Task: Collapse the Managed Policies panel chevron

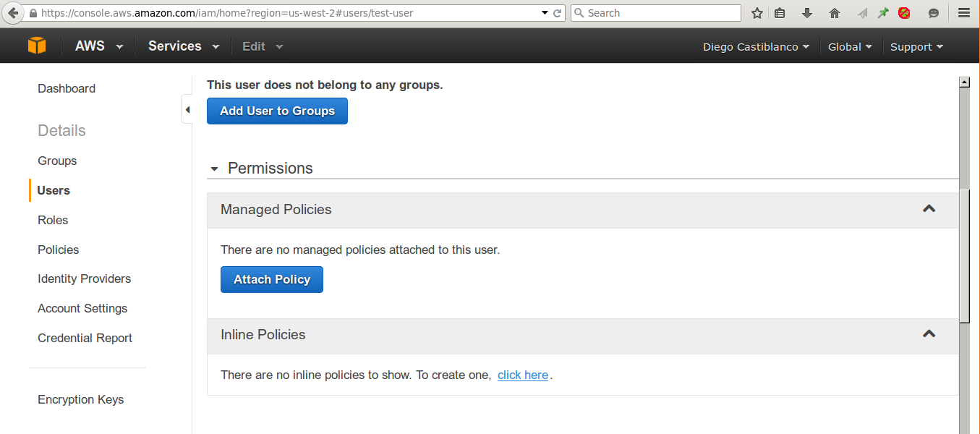Action: pos(929,209)
